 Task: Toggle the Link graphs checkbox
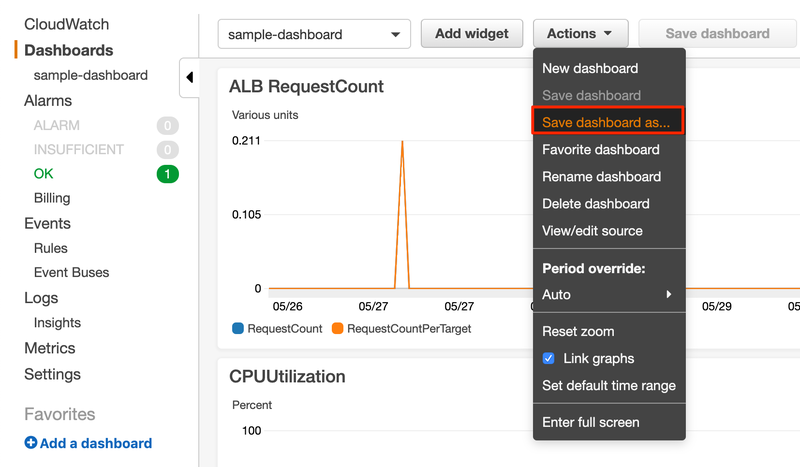[x=548, y=358]
